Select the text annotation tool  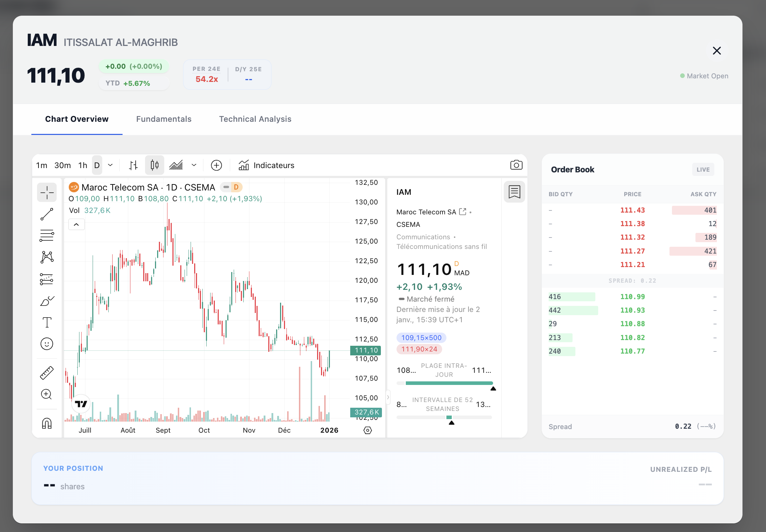(x=47, y=322)
